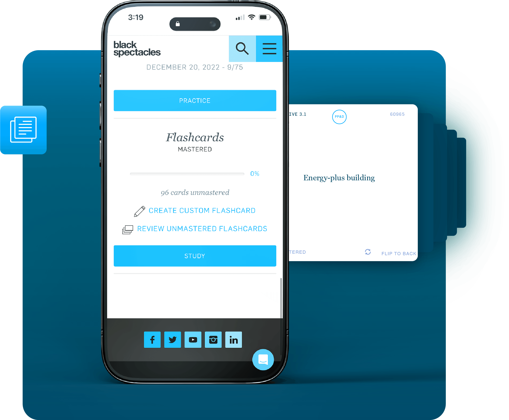Click the Facebook social icon

coord(152,340)
